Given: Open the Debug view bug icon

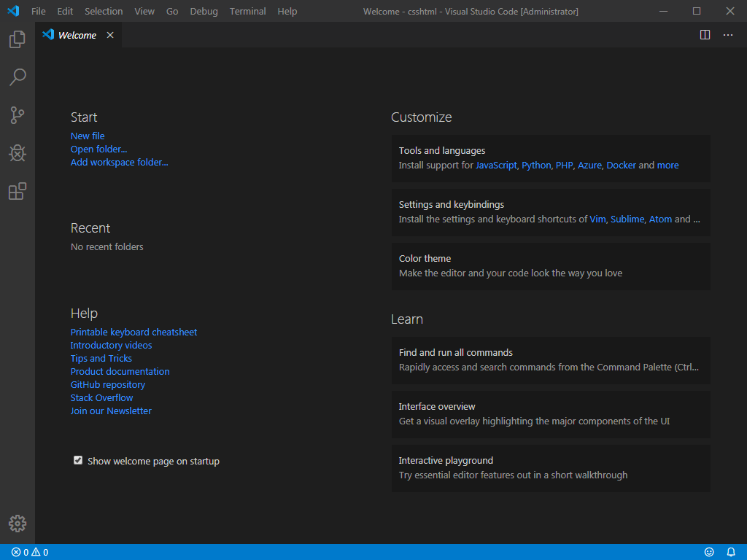Looking at the screenshot, I should [18, 153].
